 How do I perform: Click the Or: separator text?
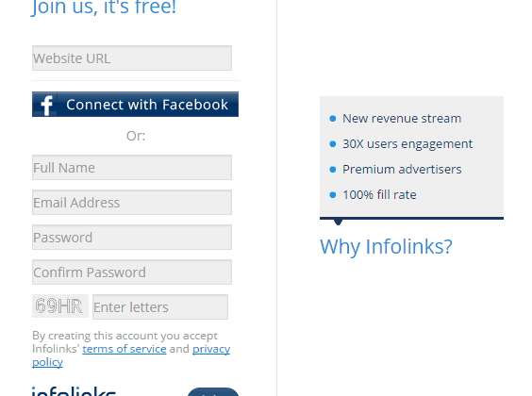[136, 136]
